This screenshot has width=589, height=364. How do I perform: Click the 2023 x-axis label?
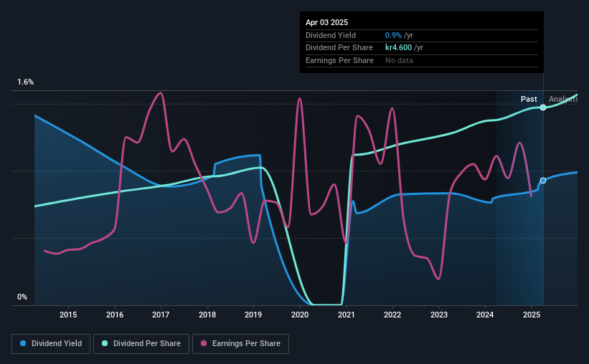(x=439, y=315)
